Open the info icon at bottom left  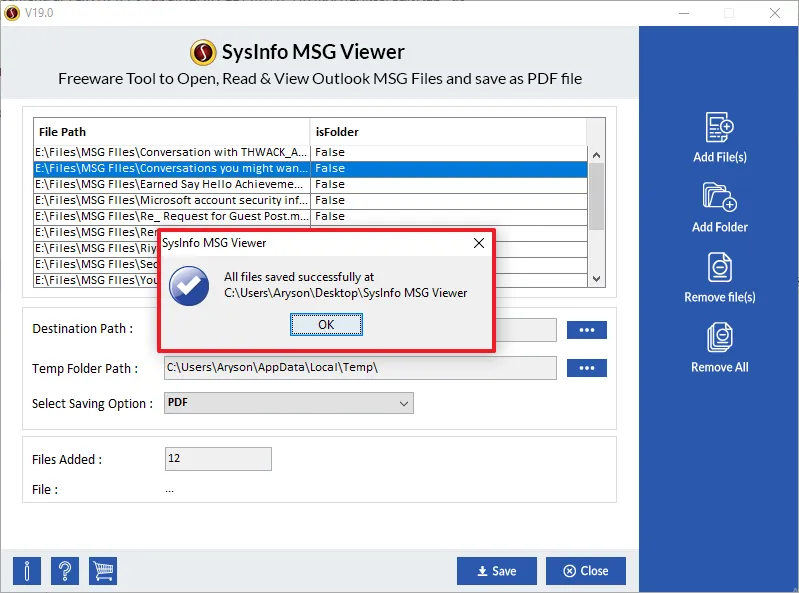(27, 571)
